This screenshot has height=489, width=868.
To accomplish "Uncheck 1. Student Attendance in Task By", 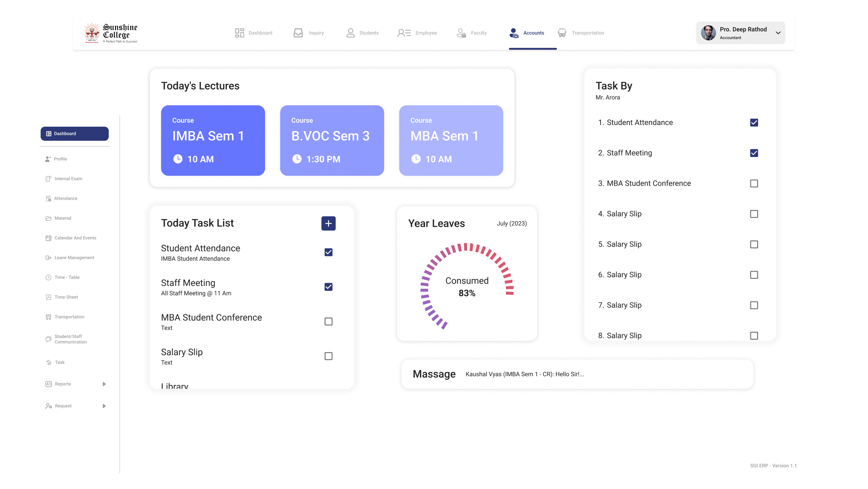I will pos(754,123).
